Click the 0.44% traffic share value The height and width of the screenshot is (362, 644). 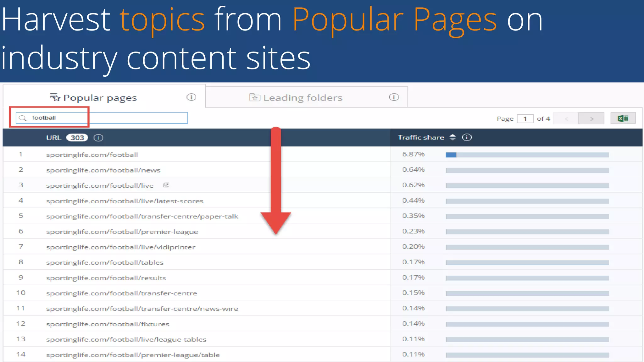(x=413, y=200)
